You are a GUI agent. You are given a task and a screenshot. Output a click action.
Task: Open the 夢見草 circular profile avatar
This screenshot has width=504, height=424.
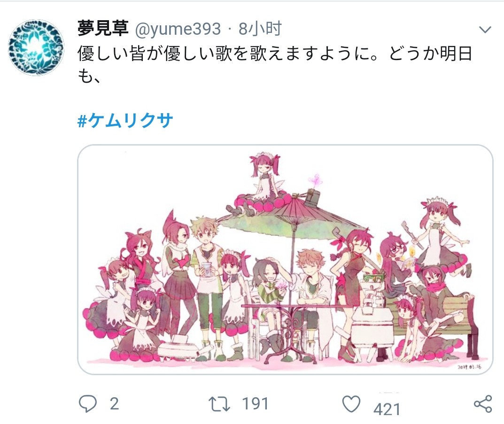tap(36, 47)
